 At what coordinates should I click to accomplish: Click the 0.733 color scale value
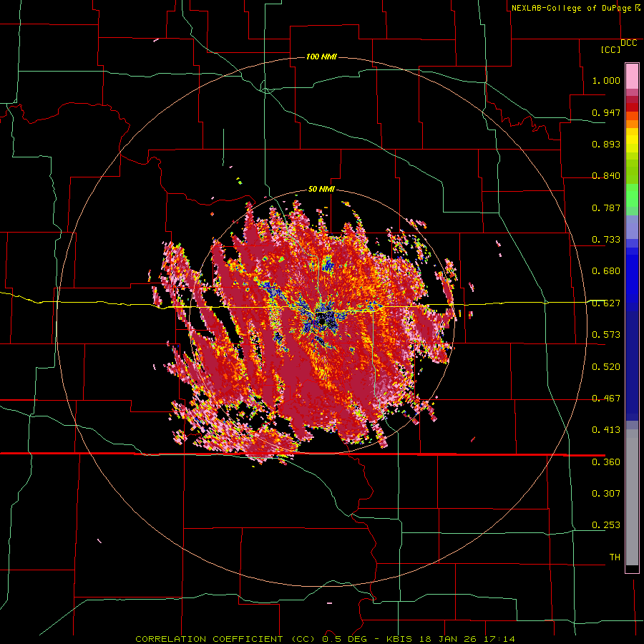click(x=606, y=240)
